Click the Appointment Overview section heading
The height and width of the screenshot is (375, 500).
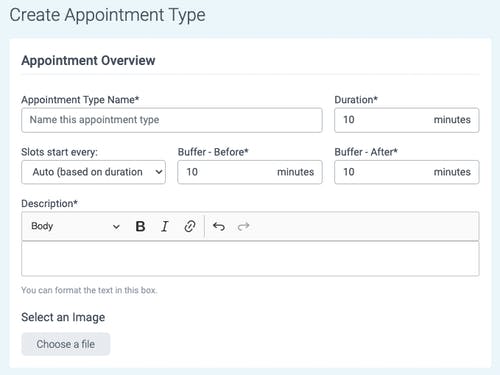pyautogui.click(x=88, y=61)
